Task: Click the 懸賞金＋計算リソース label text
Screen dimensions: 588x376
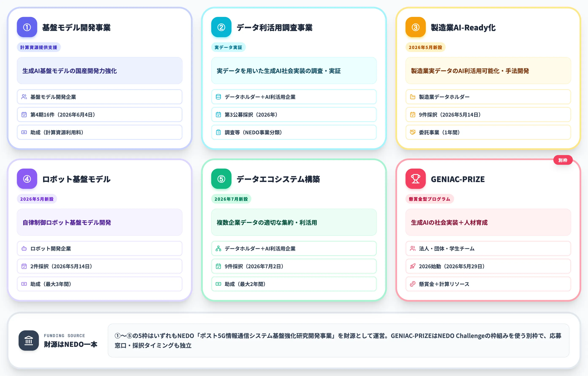Action: click(444, 284)
